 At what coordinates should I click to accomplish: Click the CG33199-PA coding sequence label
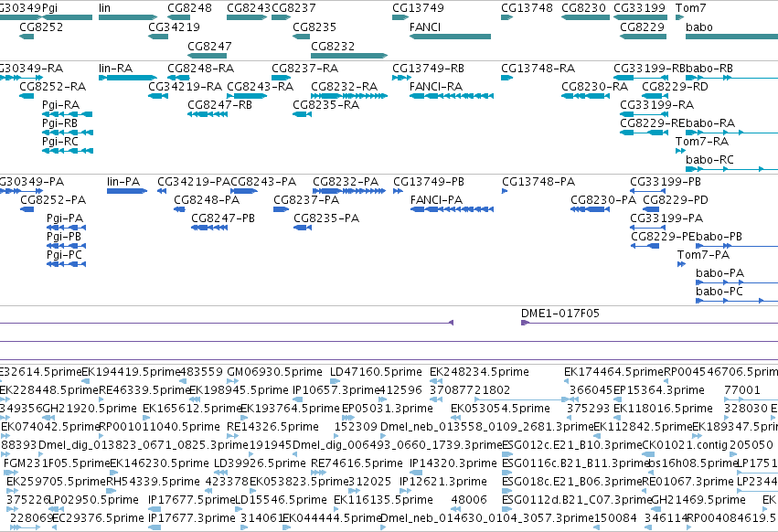point(666,218)
